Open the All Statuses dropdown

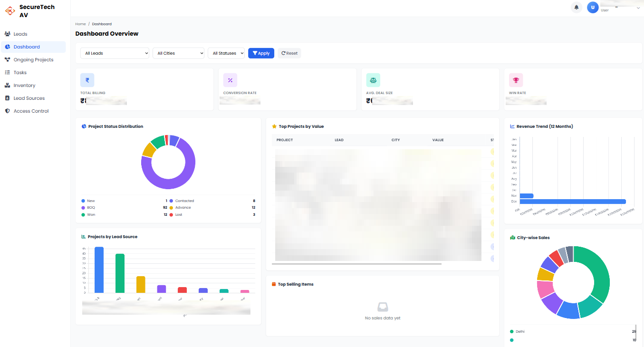pos(226,53)
